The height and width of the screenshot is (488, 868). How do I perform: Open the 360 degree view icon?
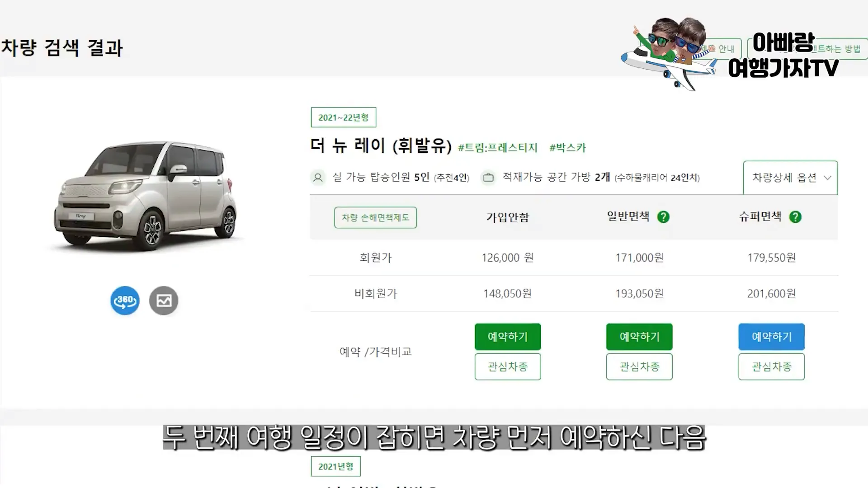point(125,300)
